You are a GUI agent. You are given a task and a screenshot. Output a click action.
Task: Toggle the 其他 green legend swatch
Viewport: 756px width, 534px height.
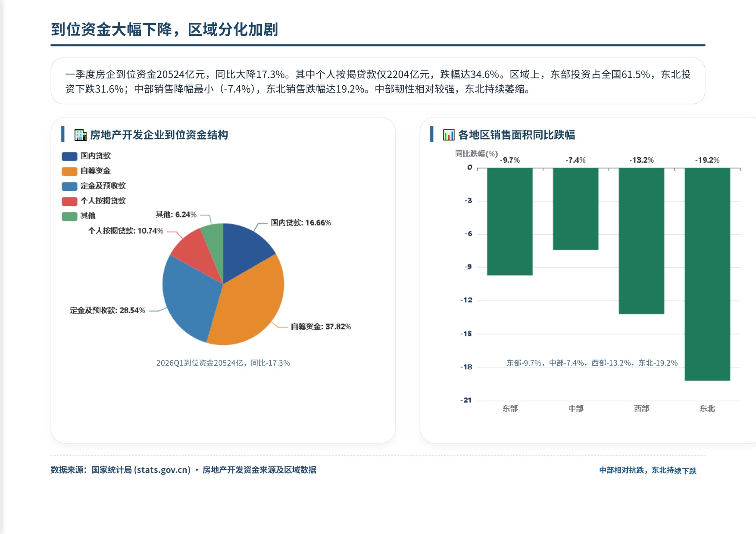[69, 216]
